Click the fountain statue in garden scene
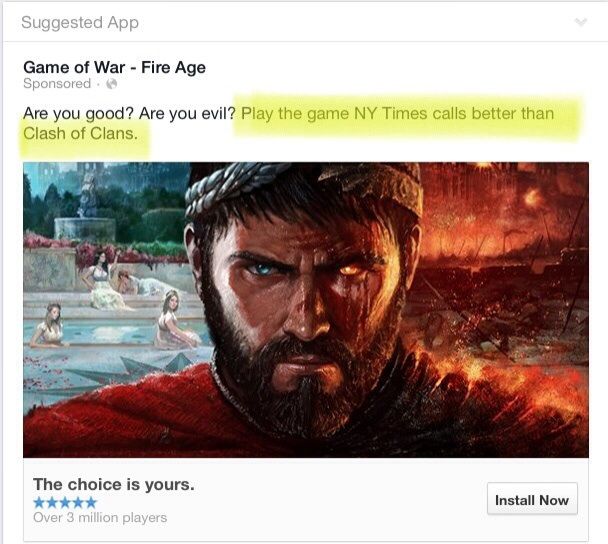This screenshot has width=608, height=544. (89, 196)
